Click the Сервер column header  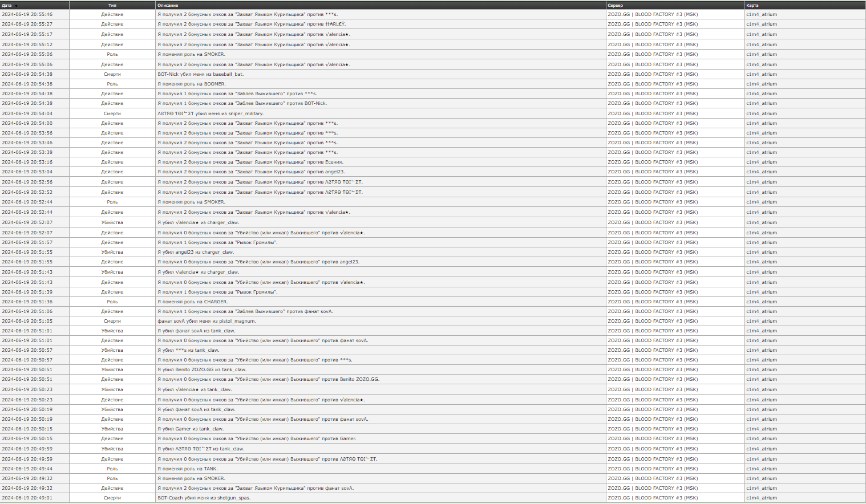click(x=615, y=5)
